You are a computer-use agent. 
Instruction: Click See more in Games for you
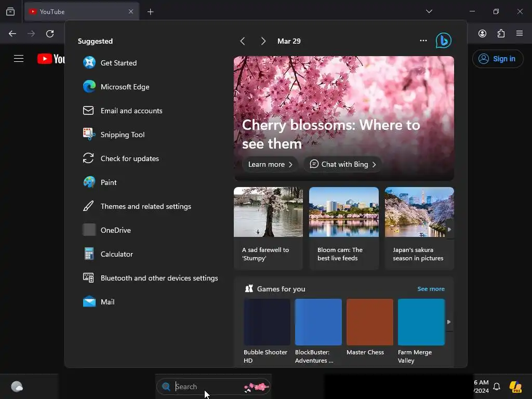pos(431,289)
